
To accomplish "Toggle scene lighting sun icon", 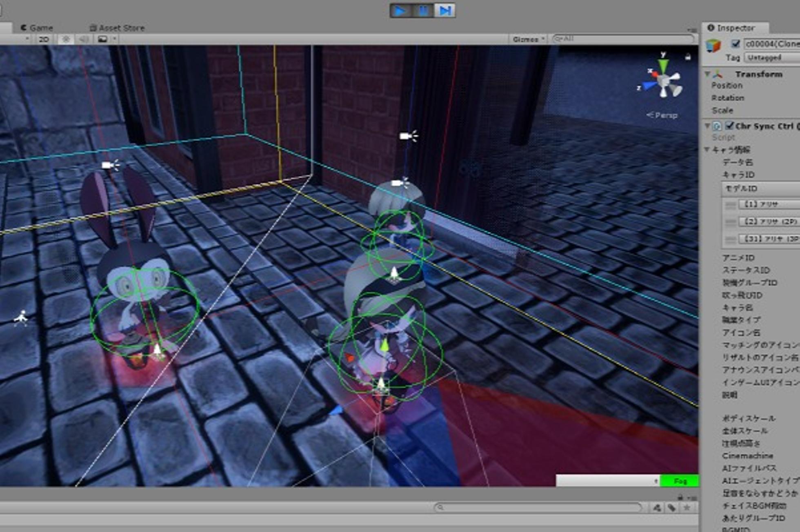I will 66,39.
